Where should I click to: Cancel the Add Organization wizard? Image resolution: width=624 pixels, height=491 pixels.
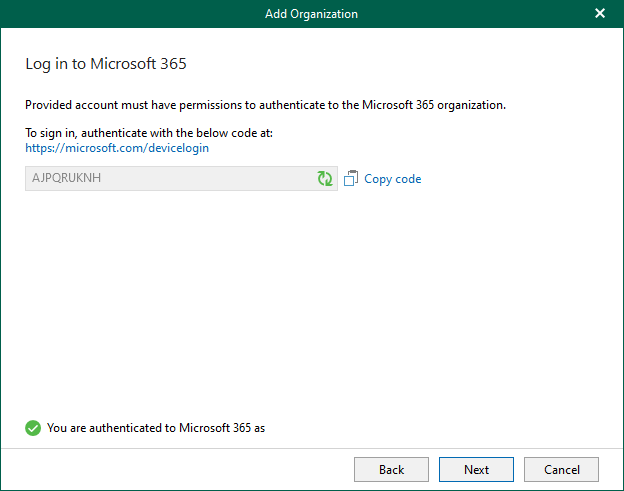click(x=561, y=469)
